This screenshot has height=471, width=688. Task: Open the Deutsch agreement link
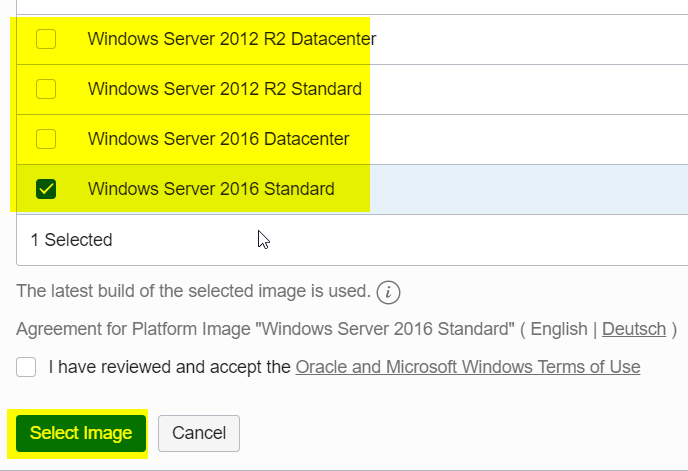tap(634, 329)
